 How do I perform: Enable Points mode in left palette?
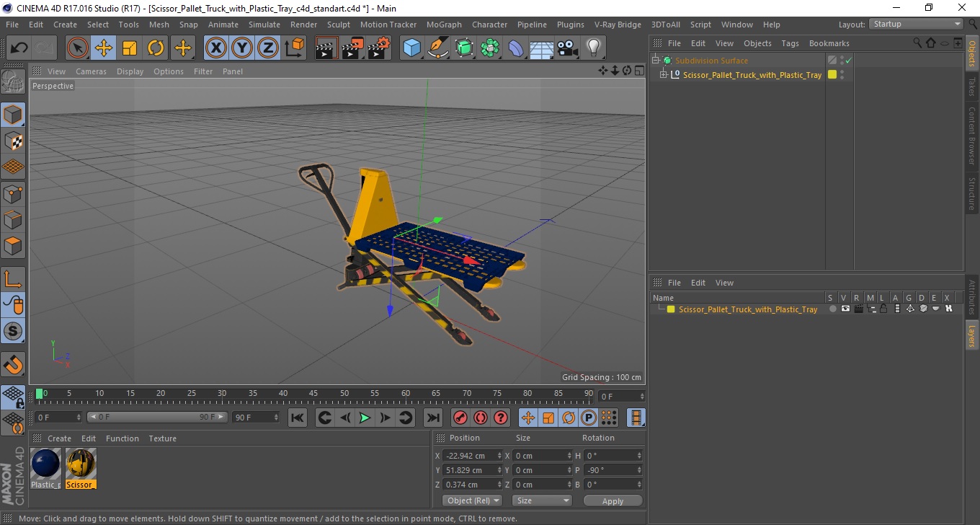coord(13,193)
